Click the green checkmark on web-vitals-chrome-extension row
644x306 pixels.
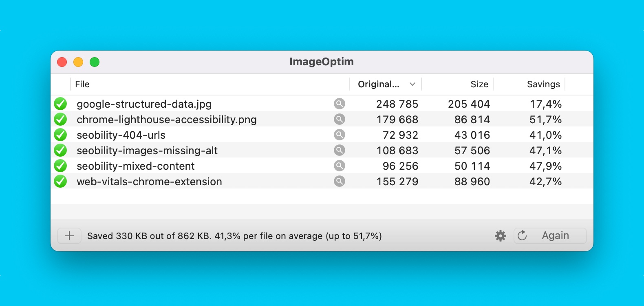pyautogui.click(x=60, y=181)
